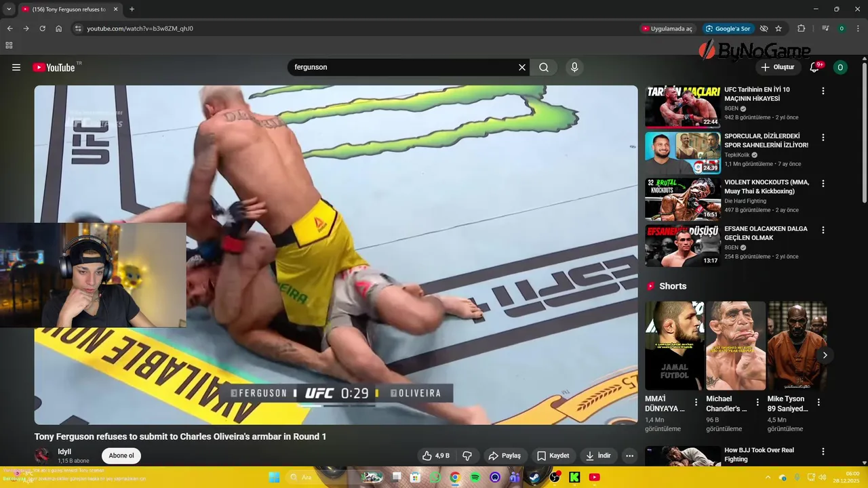Viewport: 868px width, 488px height.
Task: Clear the search box with the X
Action: tap(522, 67)
